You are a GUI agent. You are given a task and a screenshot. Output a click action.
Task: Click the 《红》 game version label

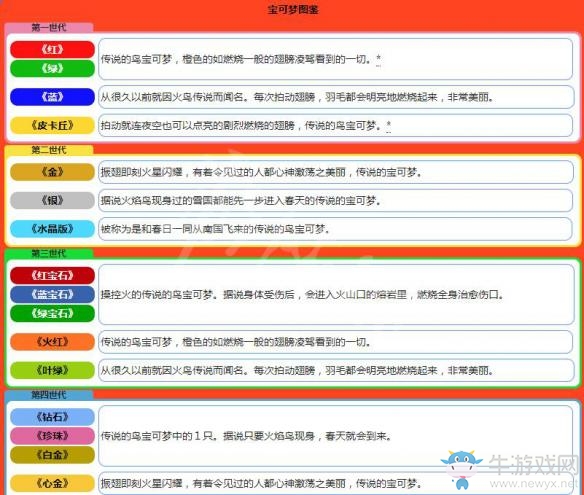point(53,50)
